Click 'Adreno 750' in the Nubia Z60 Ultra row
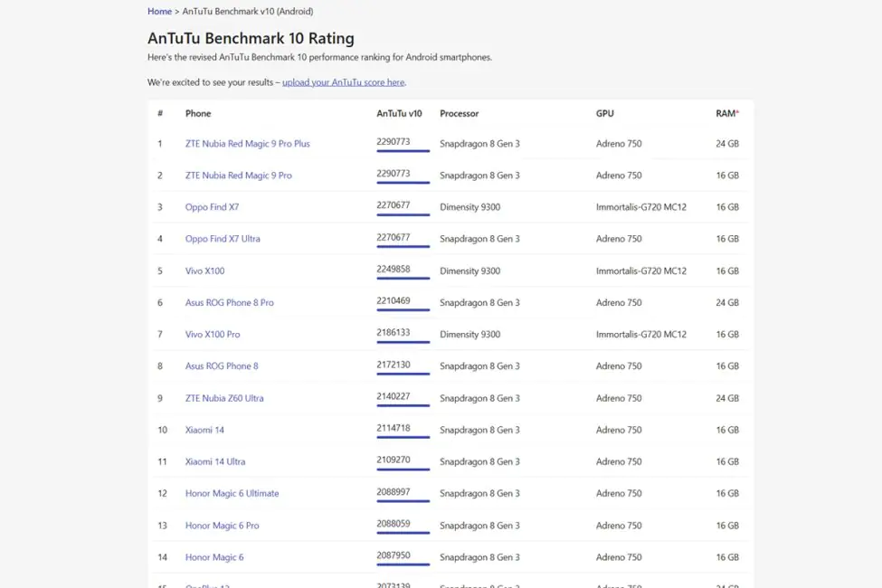This screenshot has width=882, height=588. [x=619, y=398]
